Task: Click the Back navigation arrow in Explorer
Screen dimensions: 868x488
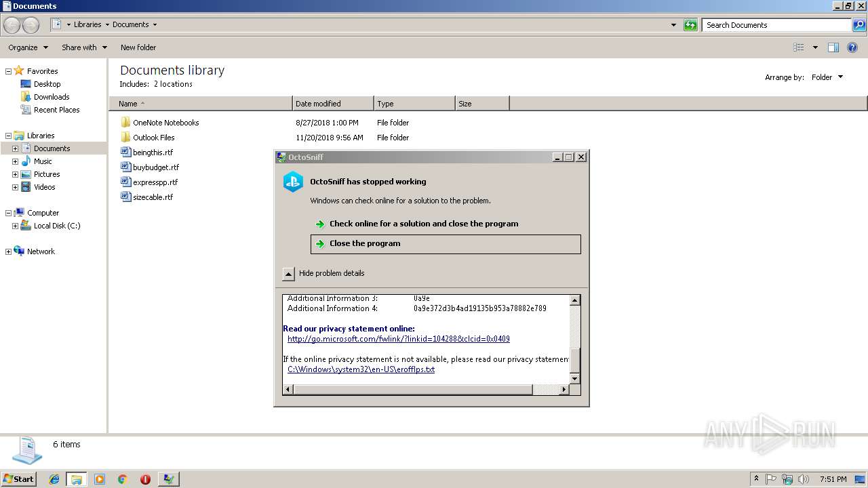Action: point(12,25)
